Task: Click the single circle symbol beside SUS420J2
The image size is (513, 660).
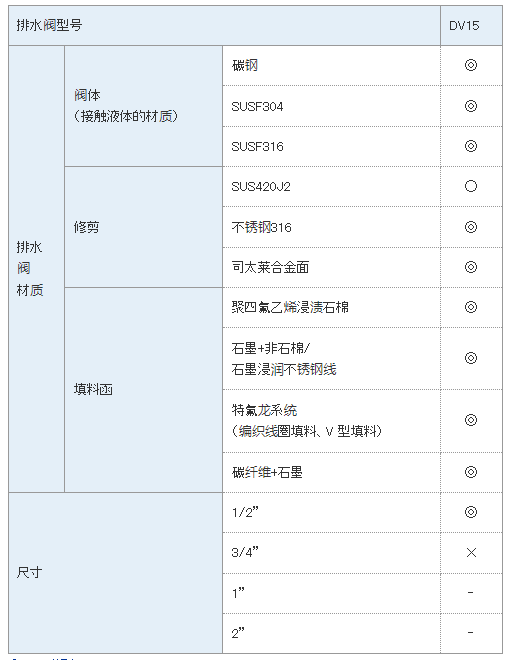Action: pos(471,186)
